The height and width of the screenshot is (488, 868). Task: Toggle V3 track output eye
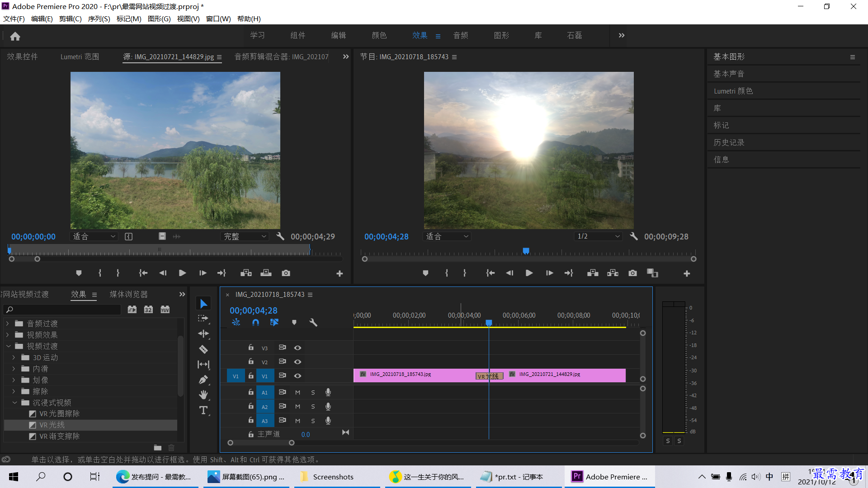tap(297, 348)
